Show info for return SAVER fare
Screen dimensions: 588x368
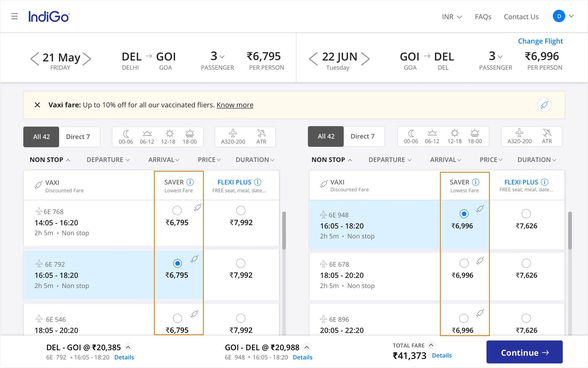coord(475,182)
